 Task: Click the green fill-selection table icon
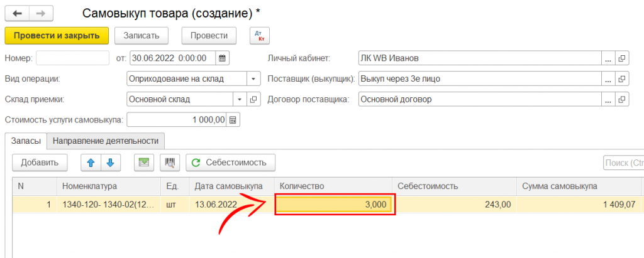(x=145, y=163)
